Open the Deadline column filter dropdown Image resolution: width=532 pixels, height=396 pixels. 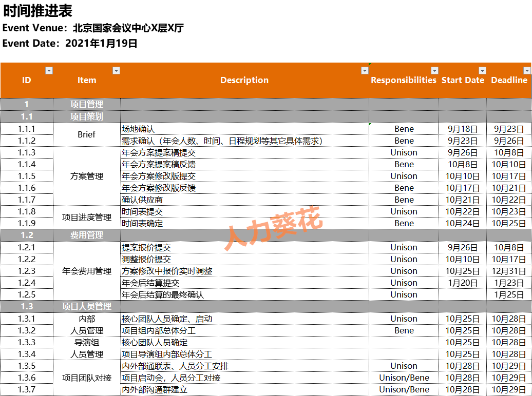526,71
